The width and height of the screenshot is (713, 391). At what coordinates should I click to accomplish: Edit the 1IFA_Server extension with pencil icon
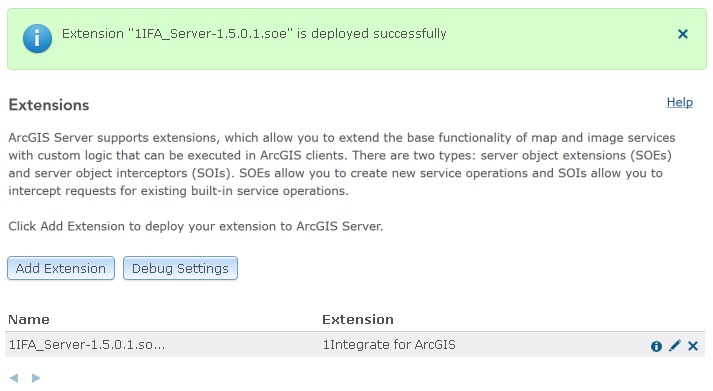click(x=675, y=346)
